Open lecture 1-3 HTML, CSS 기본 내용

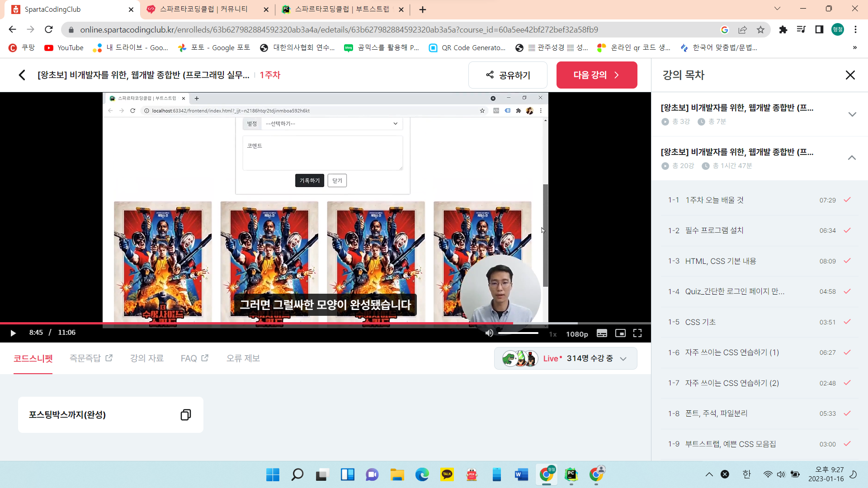click(759, 261)
